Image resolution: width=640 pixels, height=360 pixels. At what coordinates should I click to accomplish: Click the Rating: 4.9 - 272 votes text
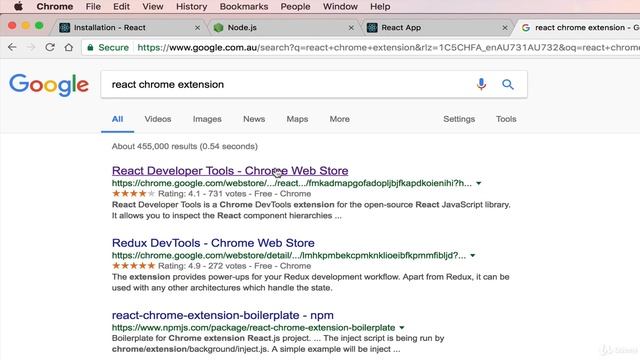(x=202, y=266)
